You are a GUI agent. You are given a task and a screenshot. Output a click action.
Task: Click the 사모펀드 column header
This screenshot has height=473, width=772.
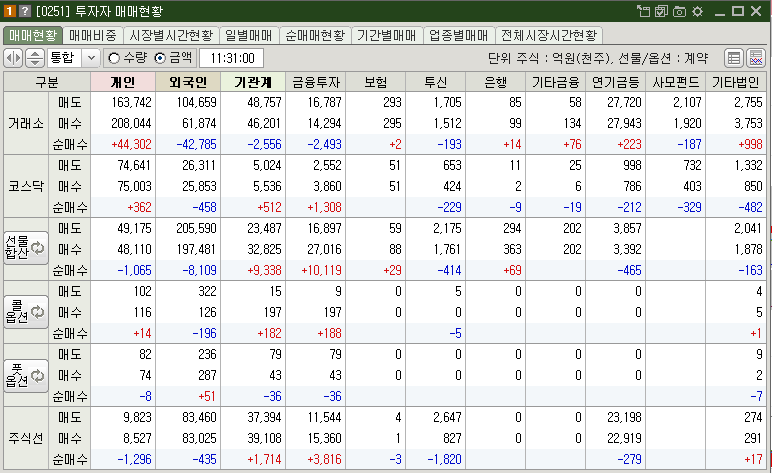676,82
